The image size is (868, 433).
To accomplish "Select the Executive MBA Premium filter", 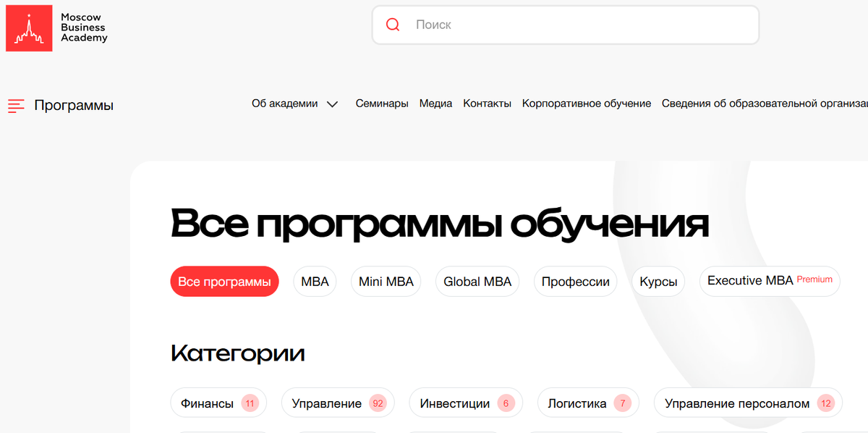I will [770, 281].
